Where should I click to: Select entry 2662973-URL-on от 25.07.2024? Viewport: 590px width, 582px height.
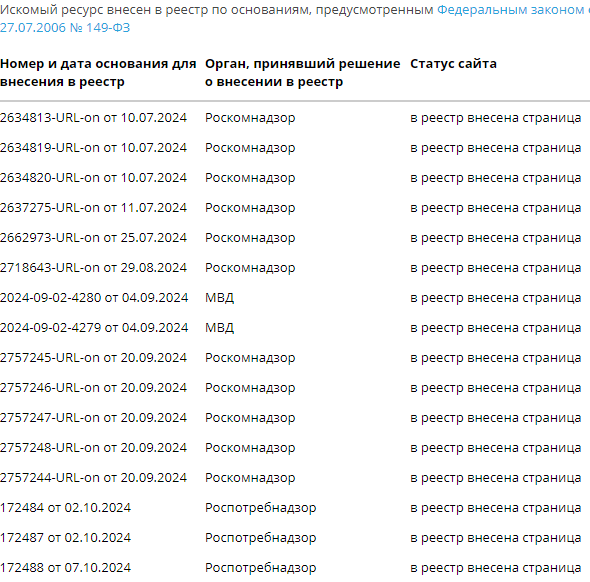tap(93, 238)
